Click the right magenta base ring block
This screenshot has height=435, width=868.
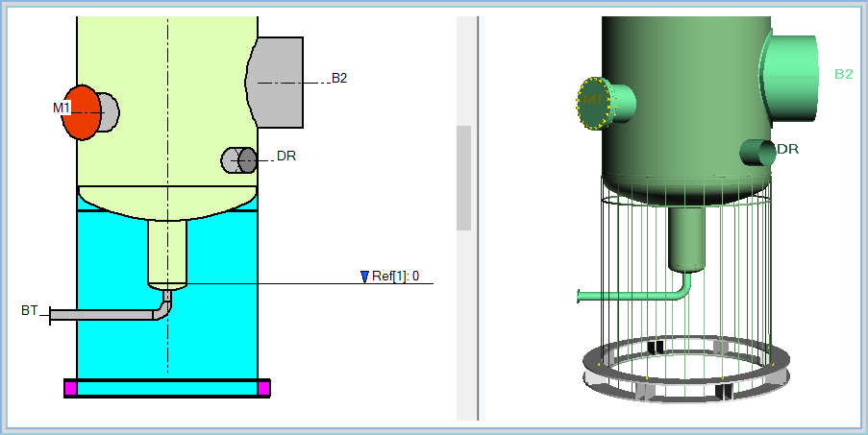264,389
